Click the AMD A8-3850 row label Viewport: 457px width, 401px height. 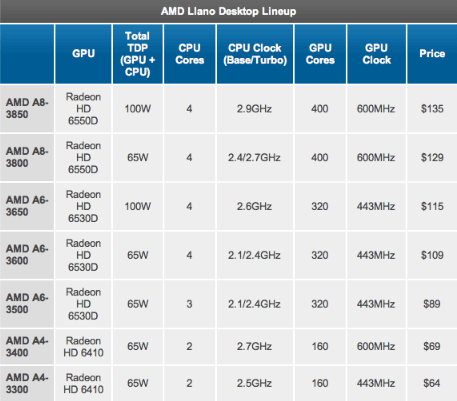[27, 108]
